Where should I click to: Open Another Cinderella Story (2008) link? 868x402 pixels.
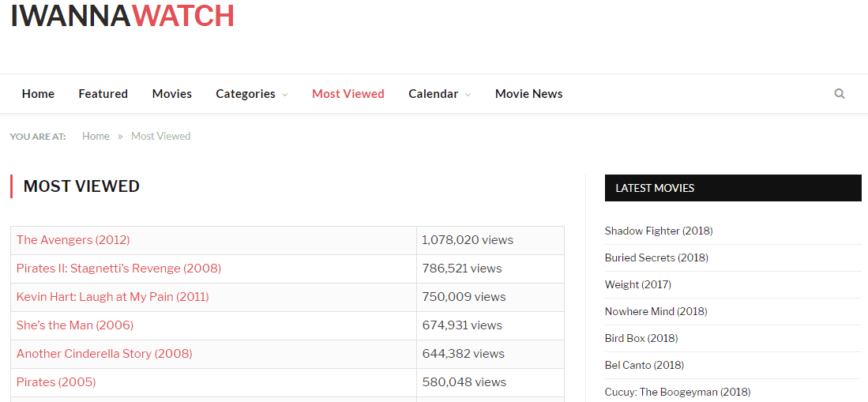104,353
